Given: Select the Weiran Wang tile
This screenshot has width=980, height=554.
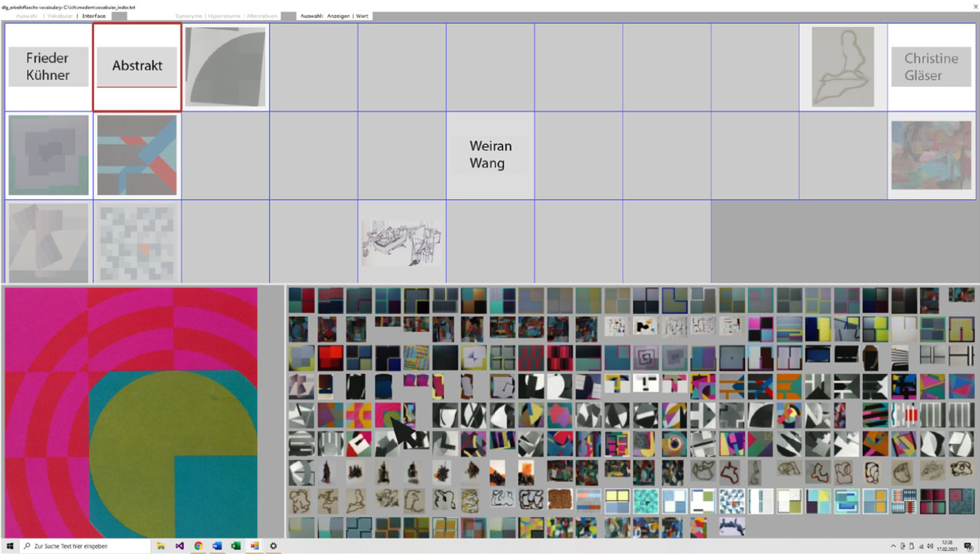Looking at the screenshot, I should coord(490,155).
